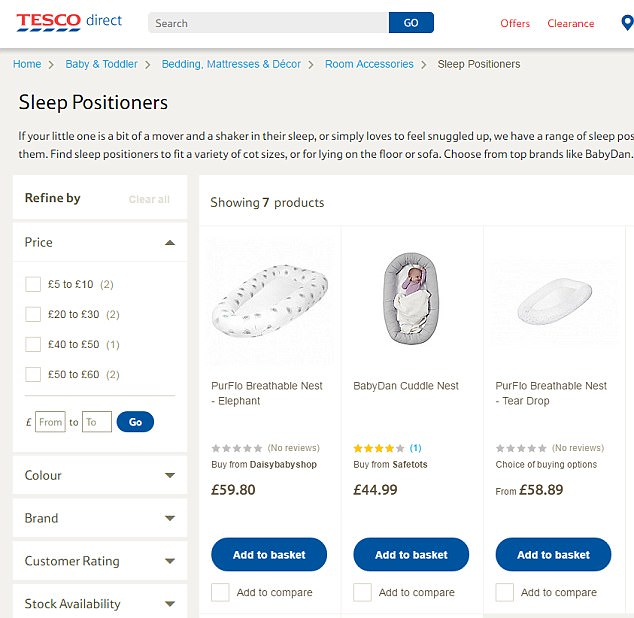Open the PurFlo Elephant nest product image
The image size is (634, 618).
point(269,300)
